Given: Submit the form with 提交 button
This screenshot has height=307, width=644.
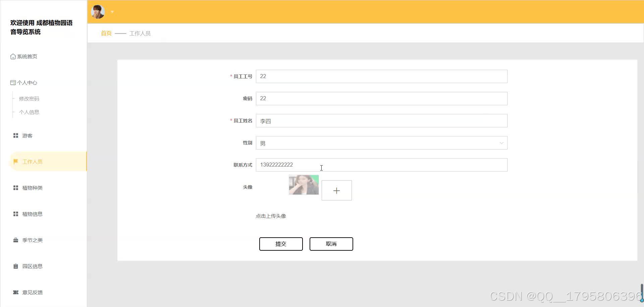Looking at the screenshot, I should [281, 244].
